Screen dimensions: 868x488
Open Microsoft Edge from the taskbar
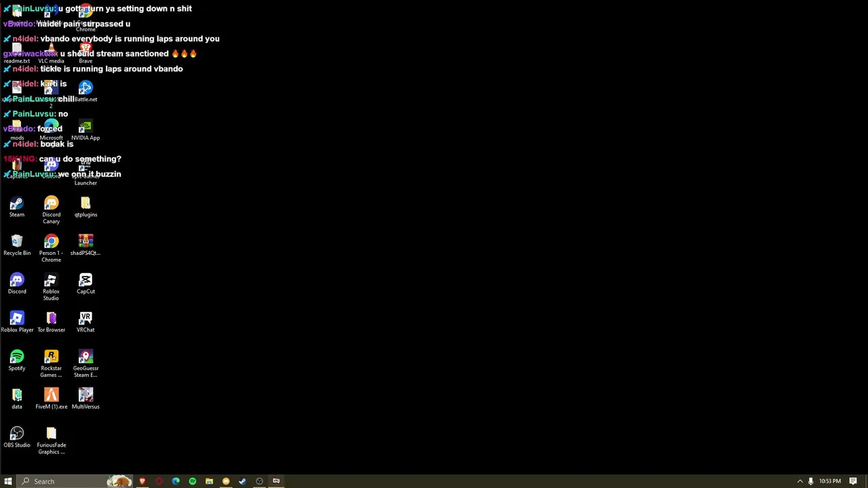(176, 481)
